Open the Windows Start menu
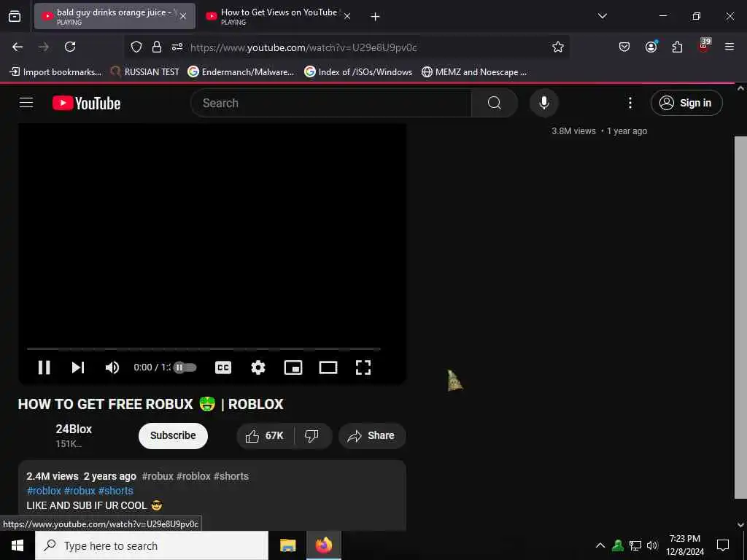747x560 pixels. [18, 545]
